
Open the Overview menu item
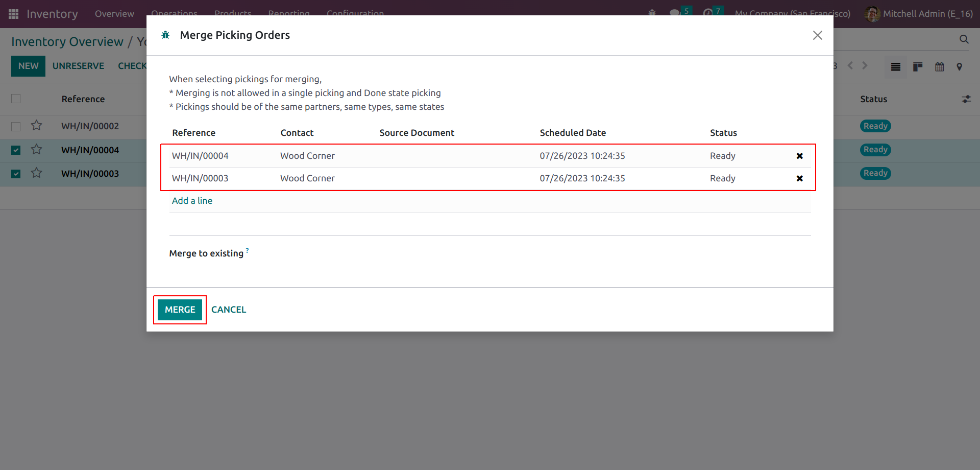114,14
